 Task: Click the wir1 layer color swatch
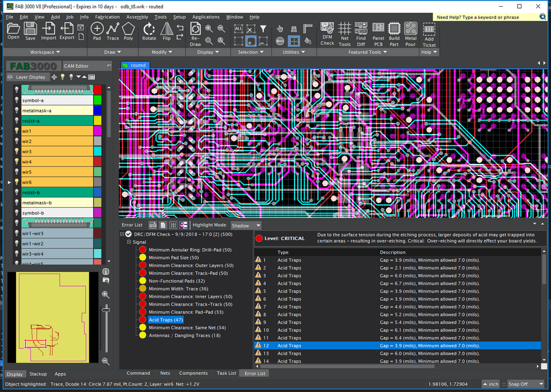click(x=97, y=131)
